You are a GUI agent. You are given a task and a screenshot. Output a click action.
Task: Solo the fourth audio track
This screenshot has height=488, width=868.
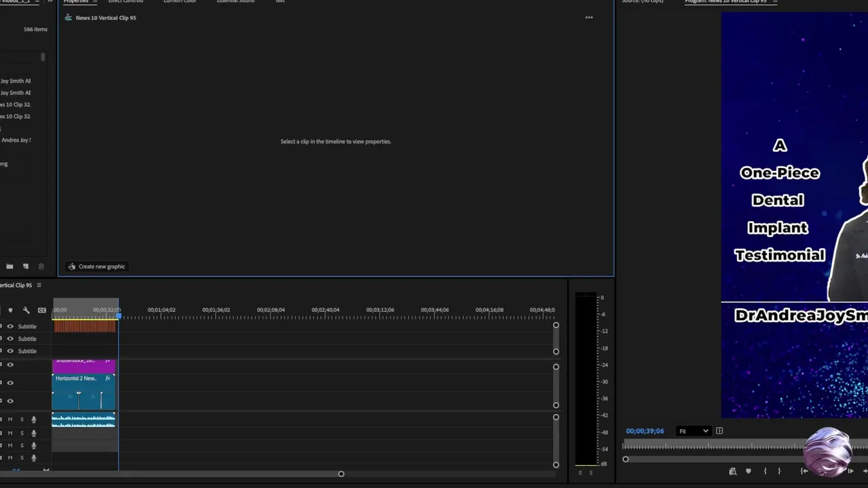(x=22, y=457)
